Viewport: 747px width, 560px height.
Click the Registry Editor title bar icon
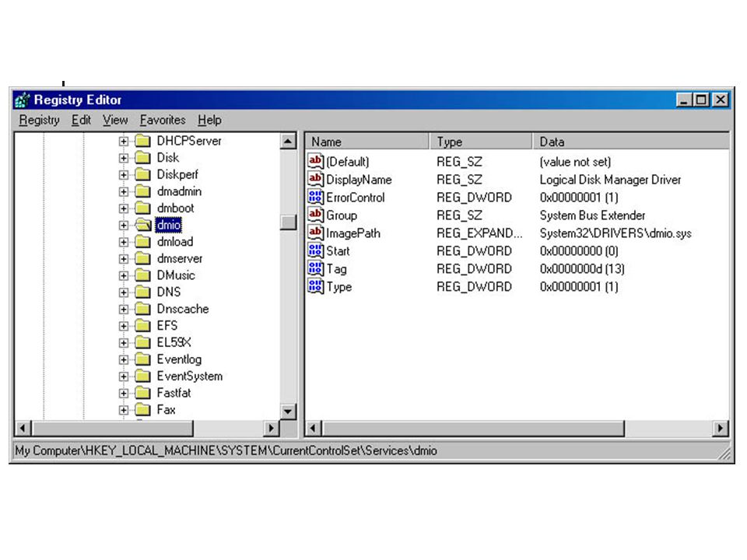pos(23,100)
